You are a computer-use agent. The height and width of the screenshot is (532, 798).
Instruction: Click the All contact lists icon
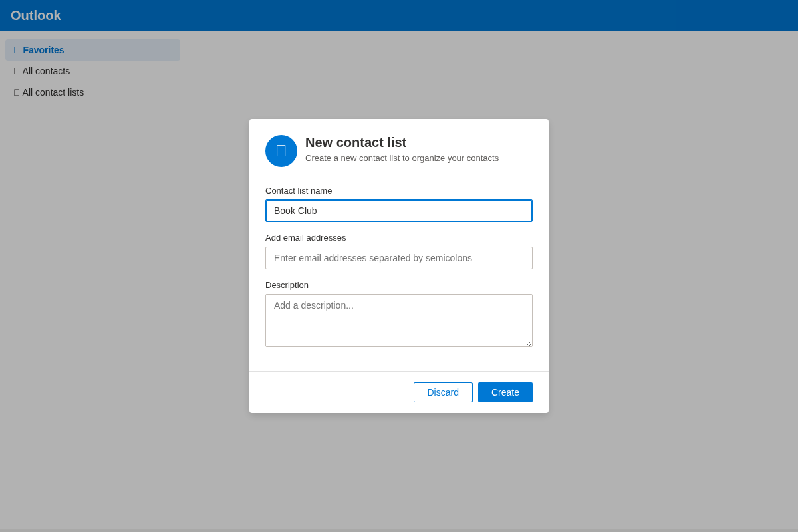coord(16,92)
